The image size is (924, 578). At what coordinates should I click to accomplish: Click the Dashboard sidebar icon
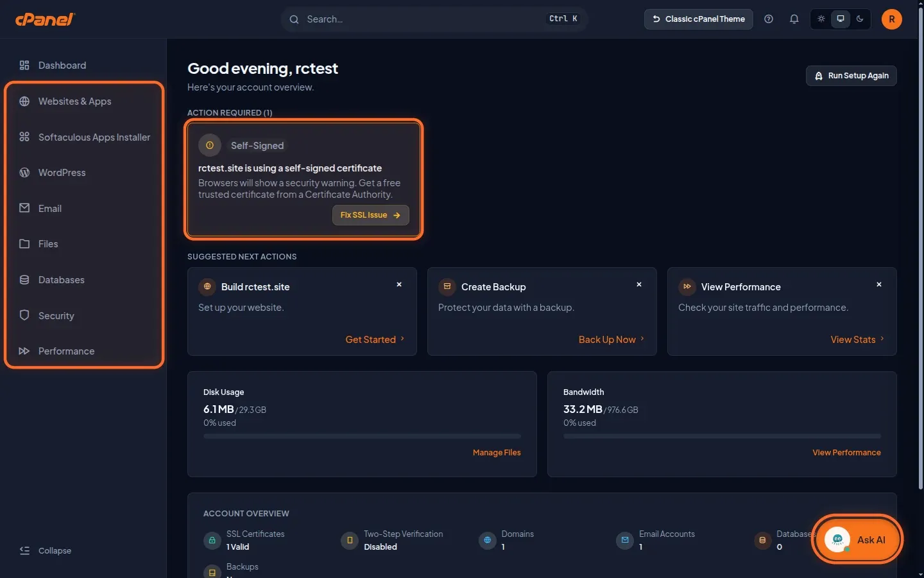pyautogui.click(x=24, y=66)
